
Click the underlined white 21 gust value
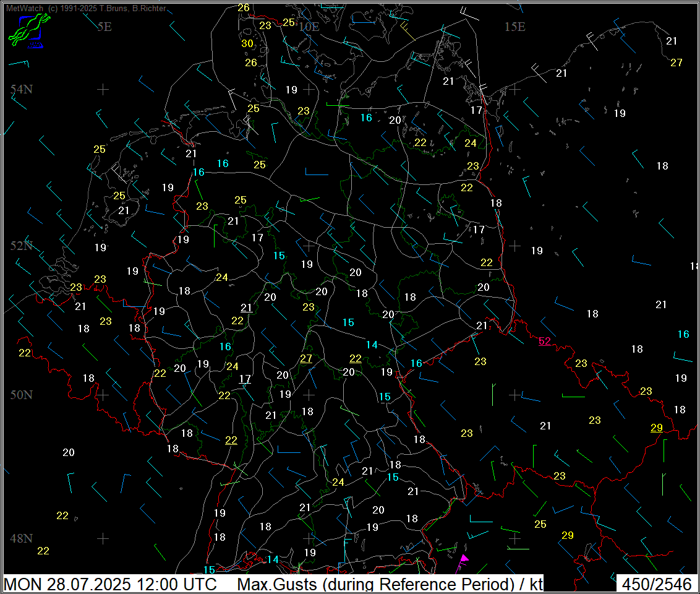[247, 308]
